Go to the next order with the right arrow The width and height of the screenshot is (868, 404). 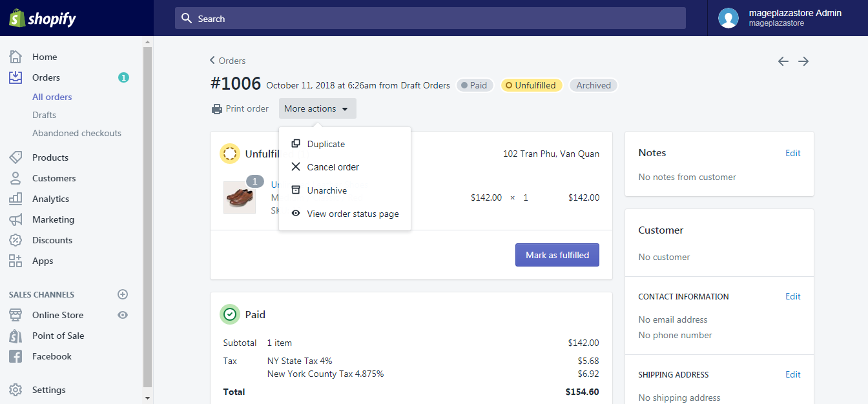(803, 61)
